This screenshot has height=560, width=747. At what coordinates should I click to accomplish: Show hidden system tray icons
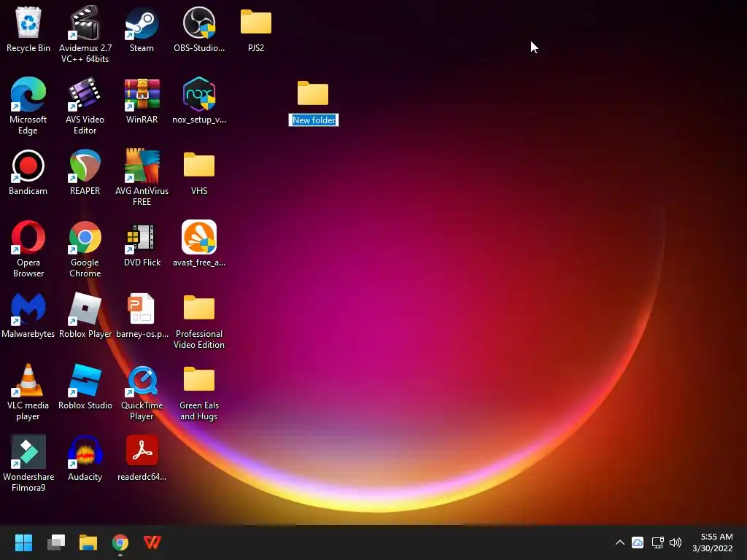(620, 542)
